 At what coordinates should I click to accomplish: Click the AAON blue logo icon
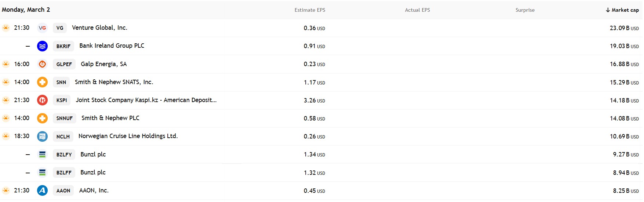click(x=42, y=190)
